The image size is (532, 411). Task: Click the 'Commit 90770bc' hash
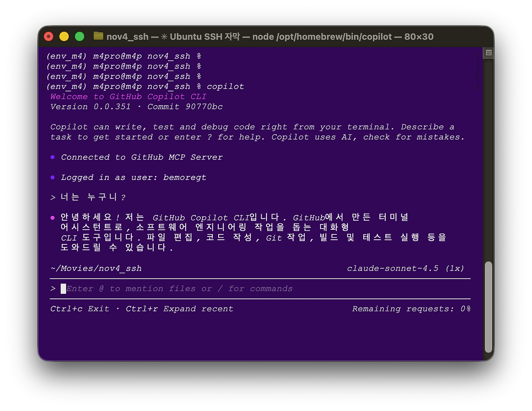185,107
